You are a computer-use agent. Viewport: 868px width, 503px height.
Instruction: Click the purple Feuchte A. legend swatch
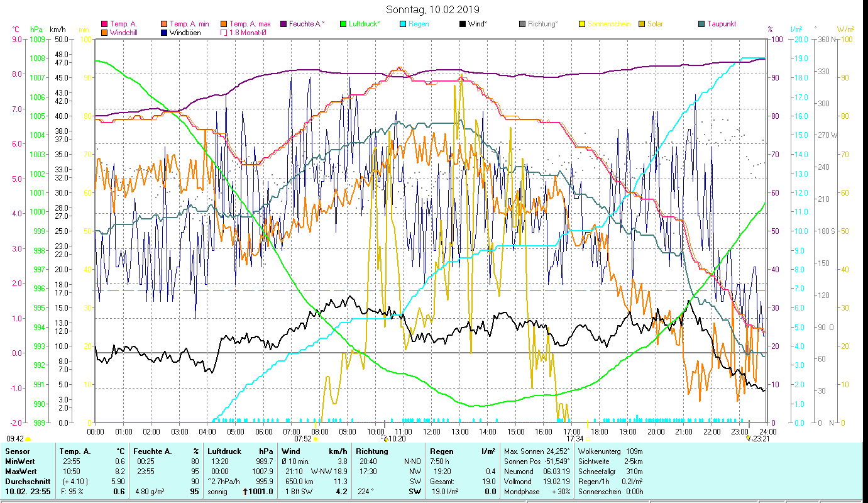coord(283,24)
